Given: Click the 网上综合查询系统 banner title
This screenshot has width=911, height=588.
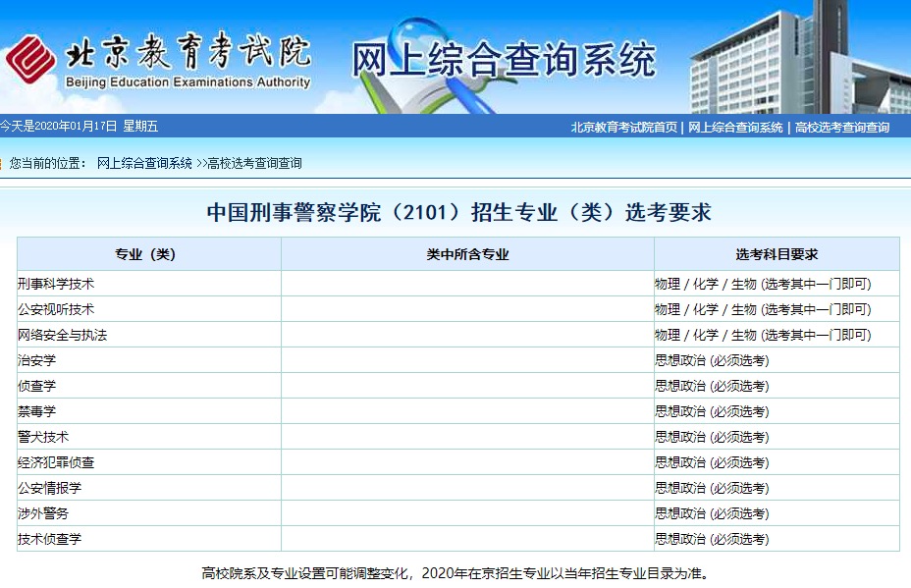Looking at the screenshot, I should 504,59.
